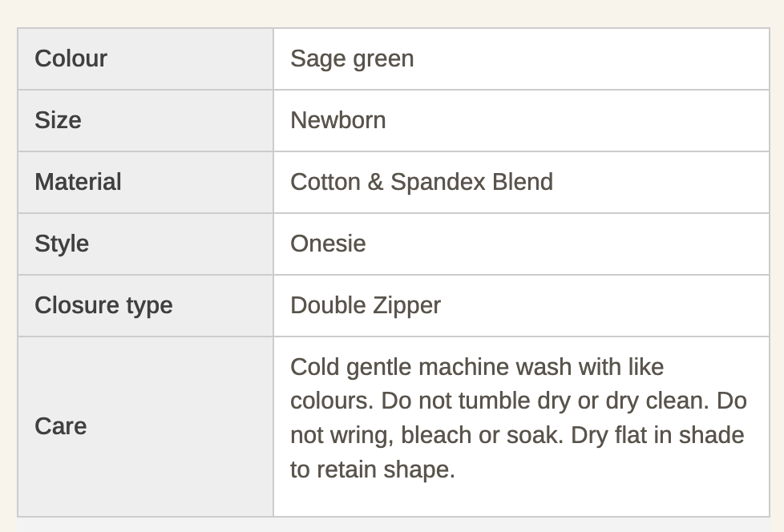
Task: Click the Style row label
Action: click(62, 244)
